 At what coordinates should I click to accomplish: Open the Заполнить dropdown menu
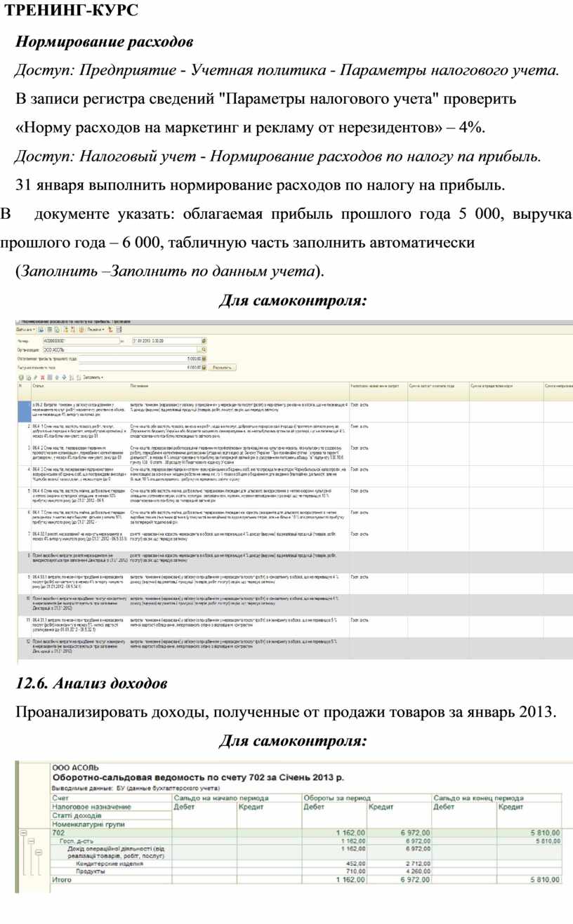93,377
